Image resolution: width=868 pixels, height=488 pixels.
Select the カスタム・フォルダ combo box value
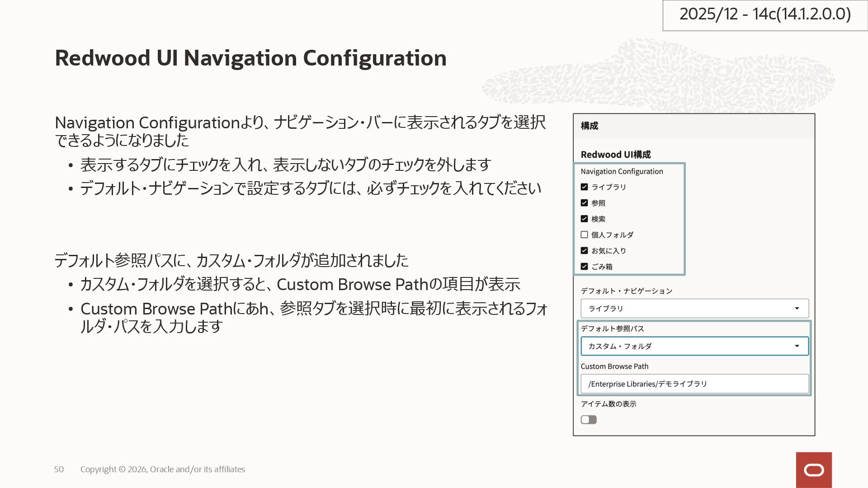point(678,346)
